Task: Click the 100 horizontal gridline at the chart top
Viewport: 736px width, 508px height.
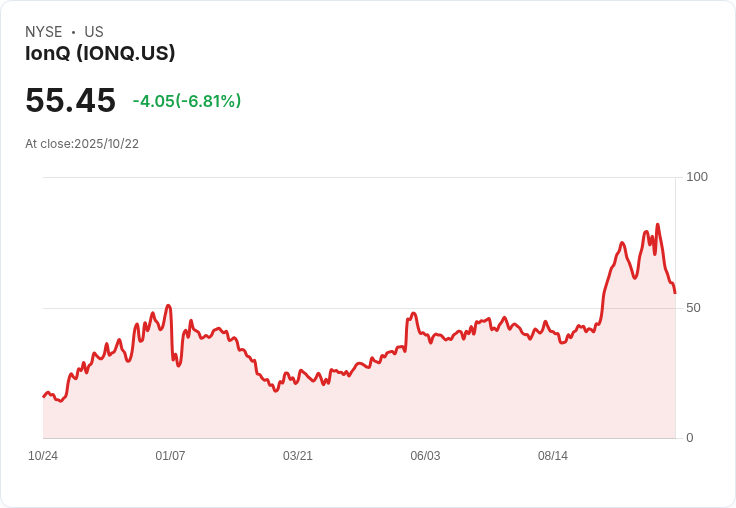Action: pyautogui.click(x=360, y=178)
